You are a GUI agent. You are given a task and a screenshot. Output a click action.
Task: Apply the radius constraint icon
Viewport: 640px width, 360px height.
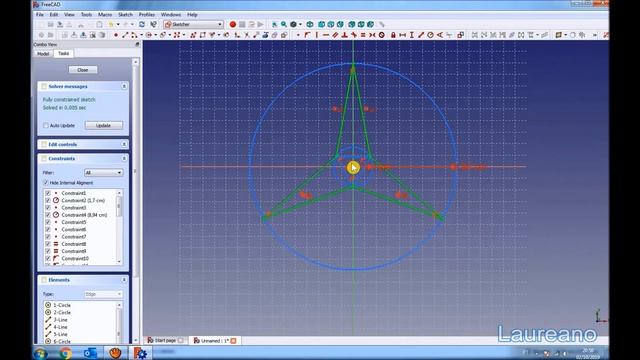tap(430, 35)
